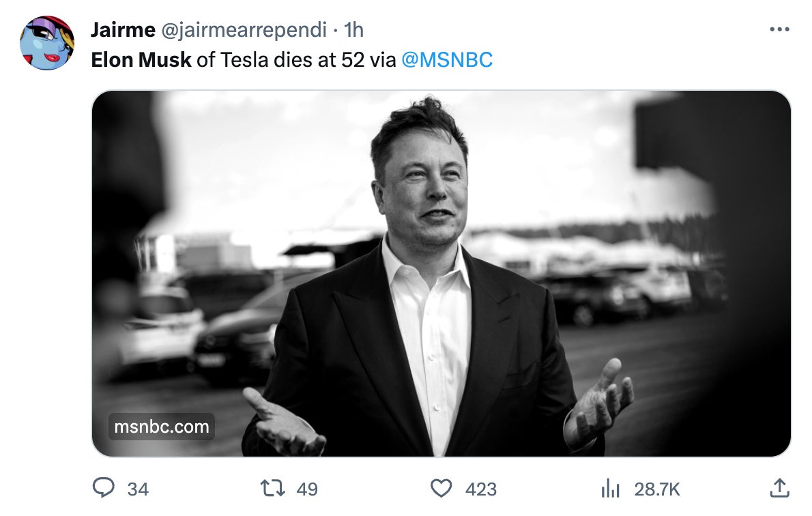Open the msnbc.com source label
The height and width of the screenshot is (516, 812).
point(162,428)
